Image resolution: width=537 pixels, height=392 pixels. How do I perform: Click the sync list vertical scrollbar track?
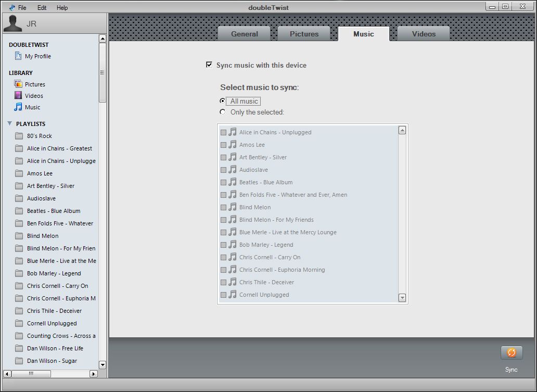(402, 214)
